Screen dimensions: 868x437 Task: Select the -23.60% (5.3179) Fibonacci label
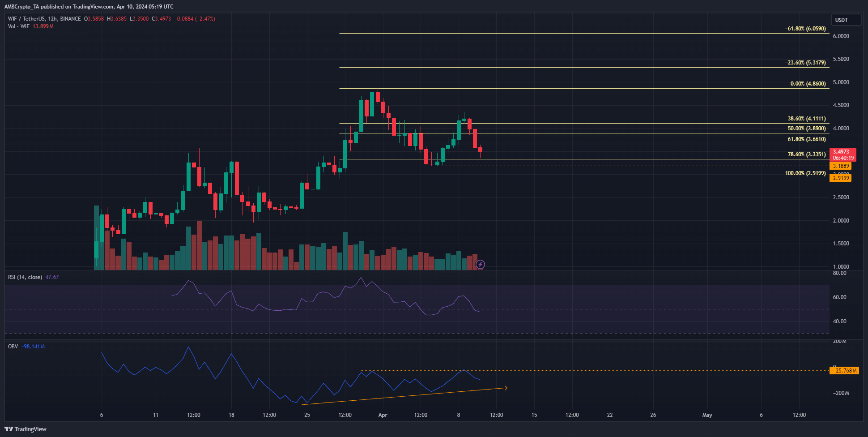tap(805, 63)
